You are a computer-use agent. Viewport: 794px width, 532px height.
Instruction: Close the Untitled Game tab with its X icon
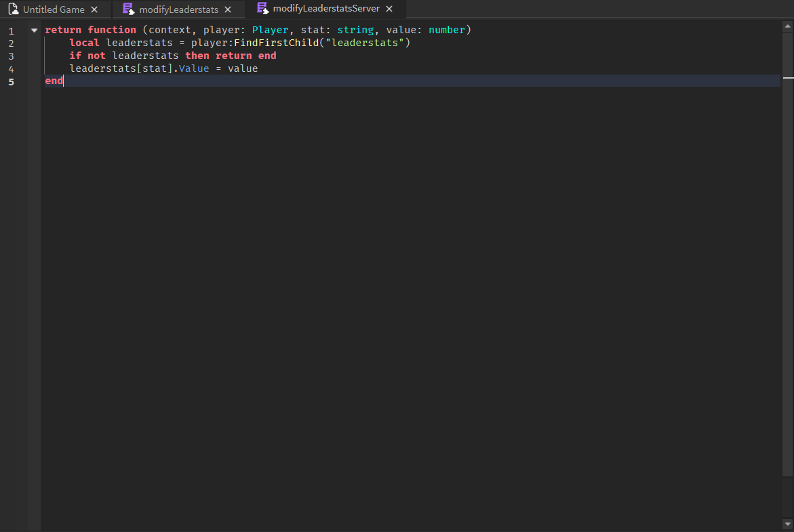point(95,9)
